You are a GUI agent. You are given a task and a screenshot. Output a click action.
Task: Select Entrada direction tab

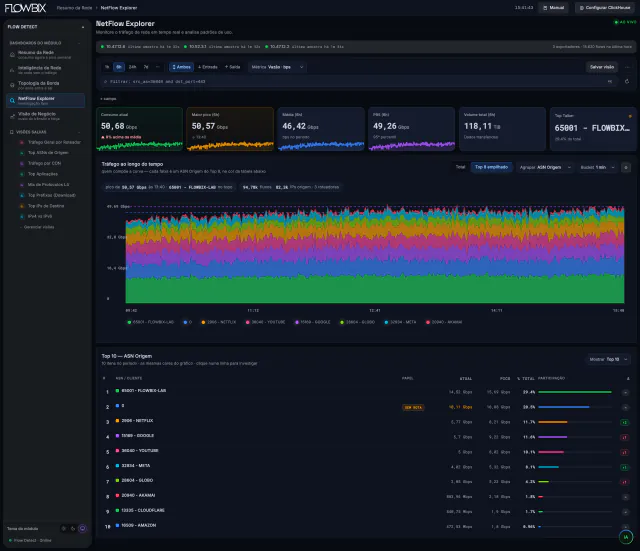coord(208,67)
